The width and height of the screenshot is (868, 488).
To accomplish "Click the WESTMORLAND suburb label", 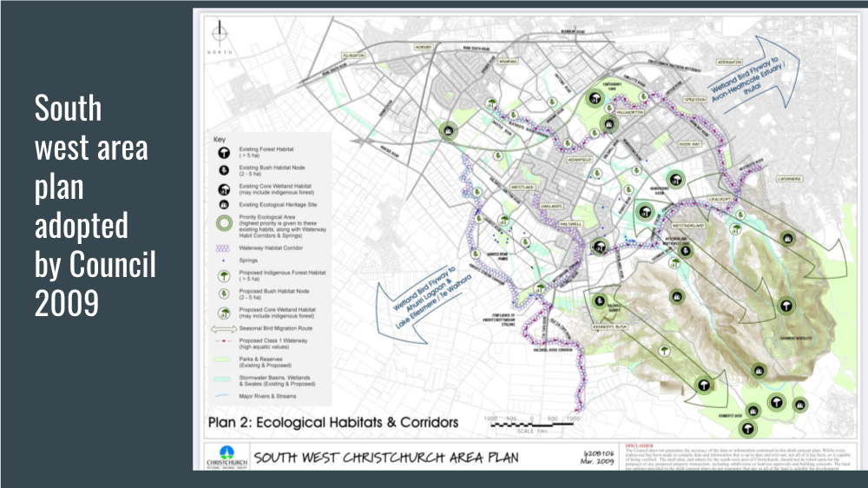I will tap(688, 226).
